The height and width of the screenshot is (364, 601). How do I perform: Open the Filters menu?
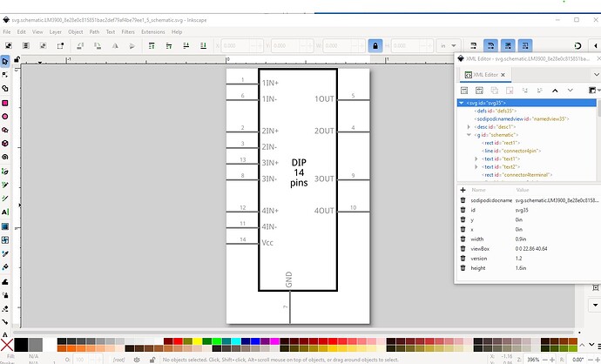tap(128, 31)
